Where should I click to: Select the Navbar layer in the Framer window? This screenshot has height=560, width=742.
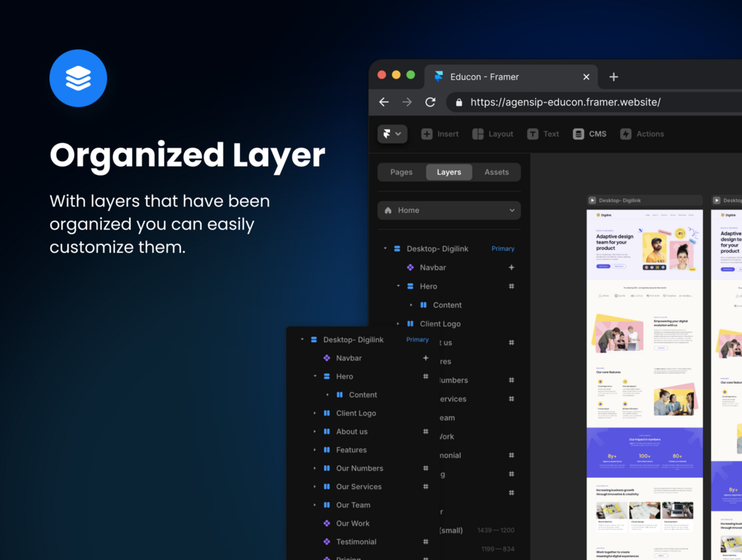[433, 267]
